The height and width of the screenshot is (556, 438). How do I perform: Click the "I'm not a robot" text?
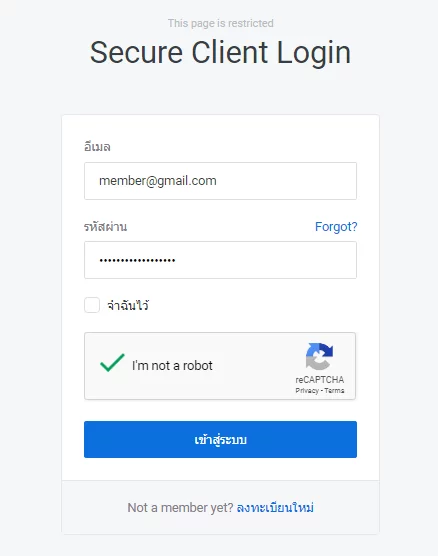(x=172, y=366)
